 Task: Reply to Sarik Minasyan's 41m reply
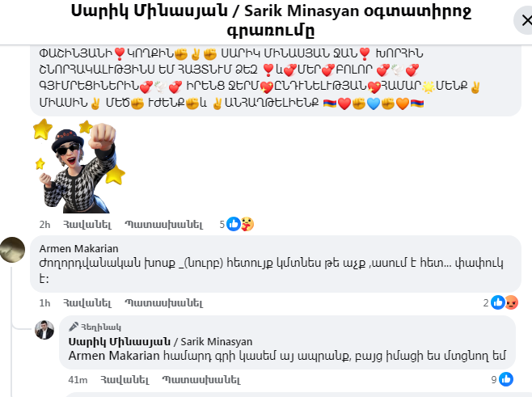click(x=201, y=380)
